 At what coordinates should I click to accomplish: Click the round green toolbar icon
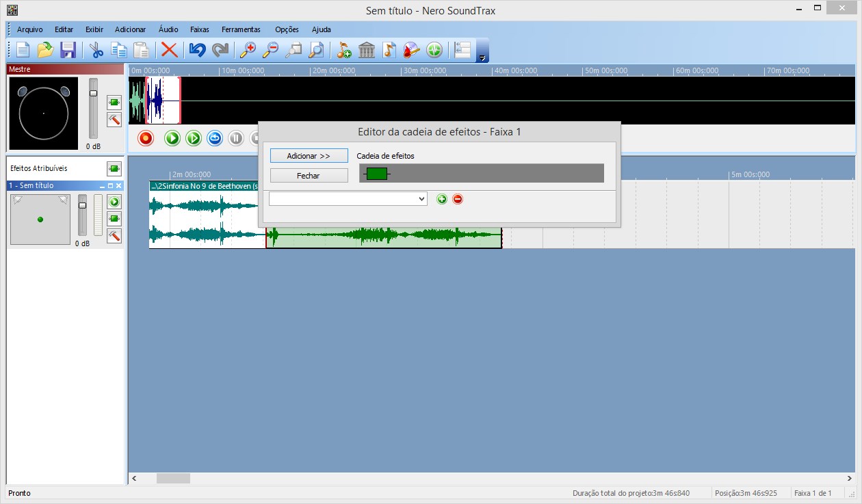point(434,50)
